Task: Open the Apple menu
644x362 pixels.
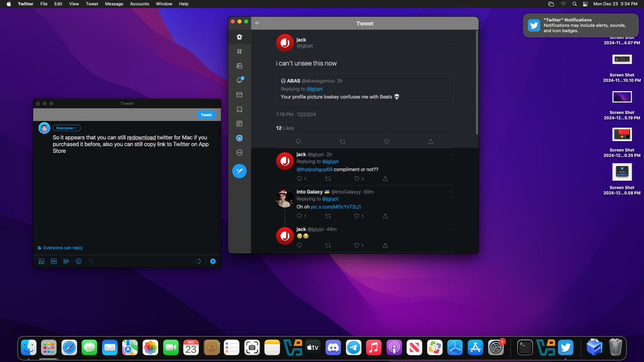Action: coord(9,4)
